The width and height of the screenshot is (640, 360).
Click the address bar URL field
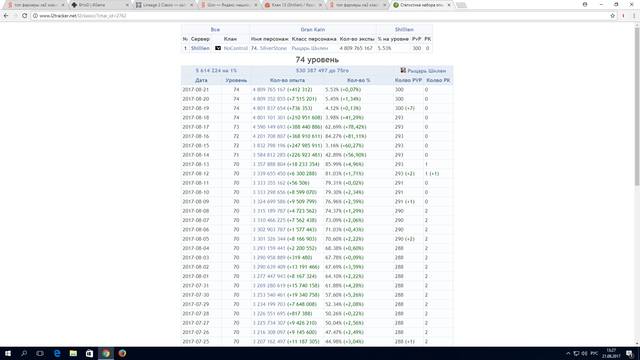(x=318, y=16)
